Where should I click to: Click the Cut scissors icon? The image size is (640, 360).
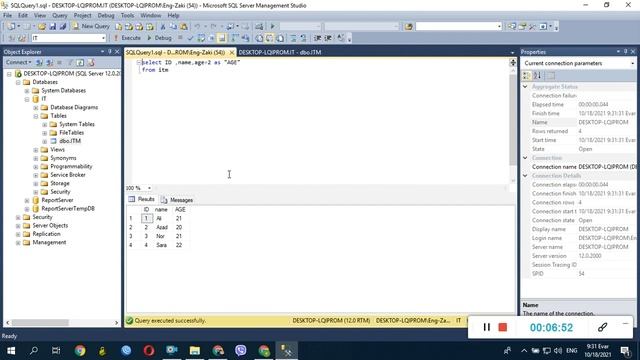tap(162, 27)
